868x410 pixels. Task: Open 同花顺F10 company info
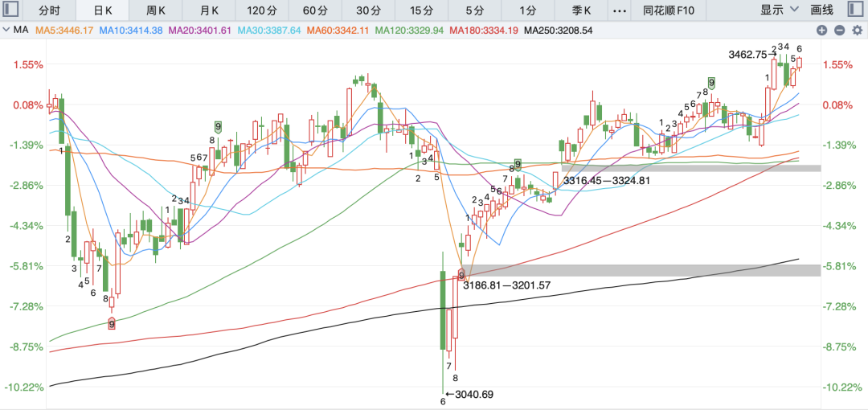[x=669, y=10]
